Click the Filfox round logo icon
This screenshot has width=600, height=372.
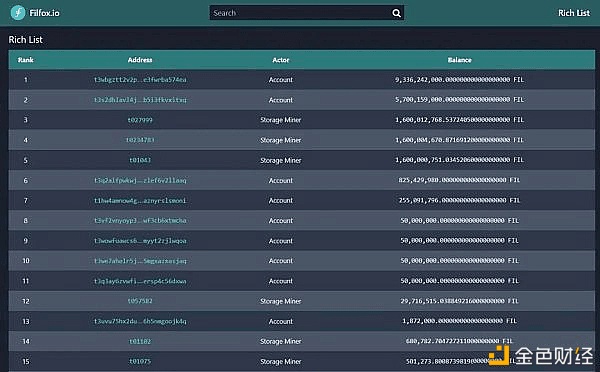pyautogui.click(x=18, y=13)
